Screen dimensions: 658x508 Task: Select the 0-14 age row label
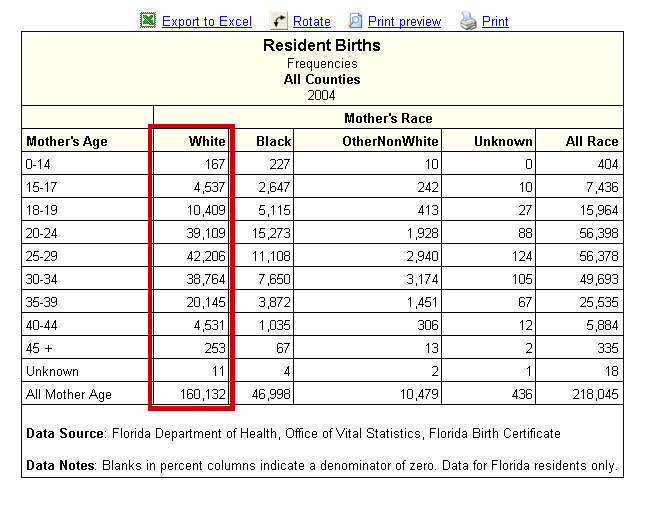pyautogui.click(x=38, y=164)
